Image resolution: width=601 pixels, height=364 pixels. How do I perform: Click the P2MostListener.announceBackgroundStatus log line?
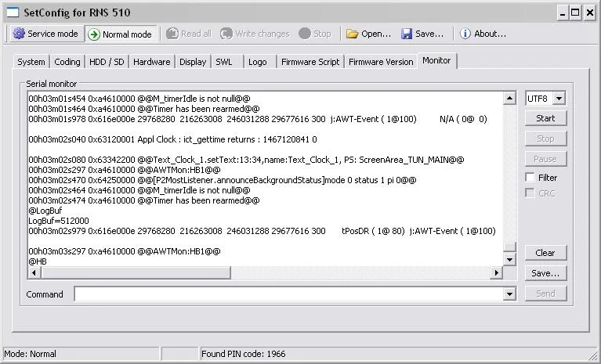point(223,180)
